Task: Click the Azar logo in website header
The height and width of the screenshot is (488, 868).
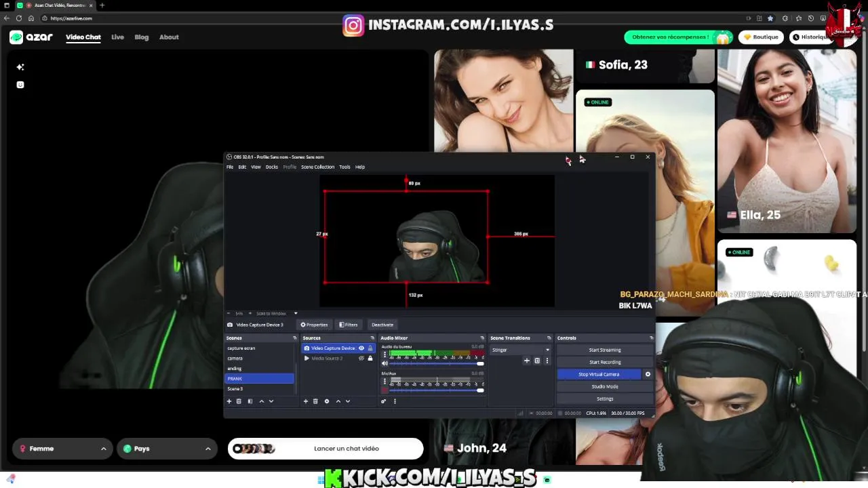Action: [31, 37]
